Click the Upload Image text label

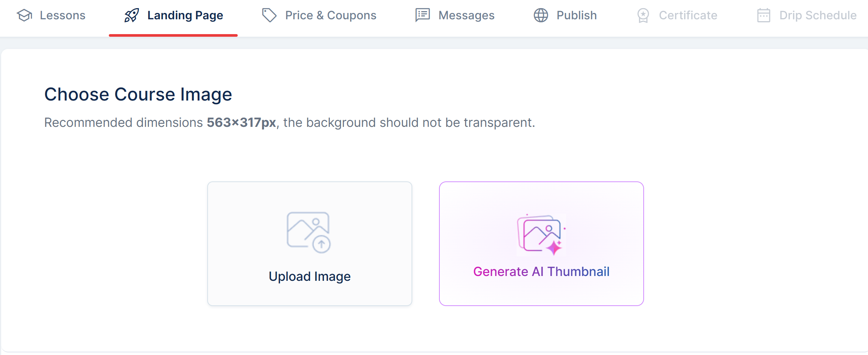coord(310,276)
